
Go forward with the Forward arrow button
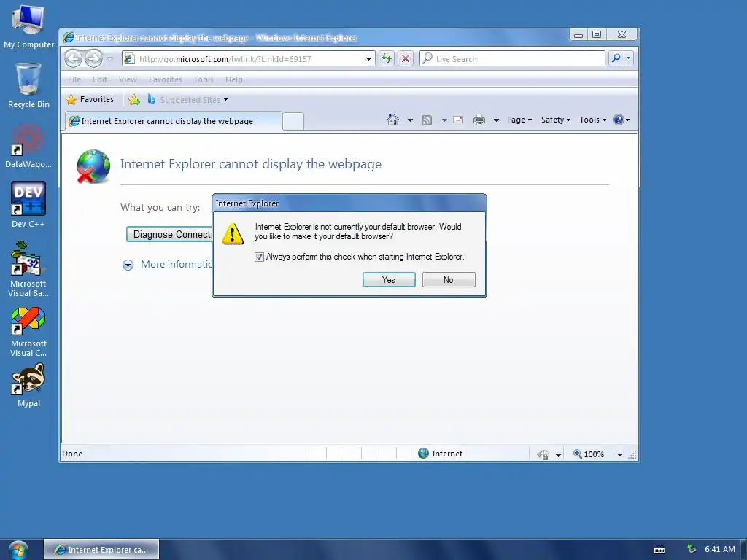coord(94,58)
